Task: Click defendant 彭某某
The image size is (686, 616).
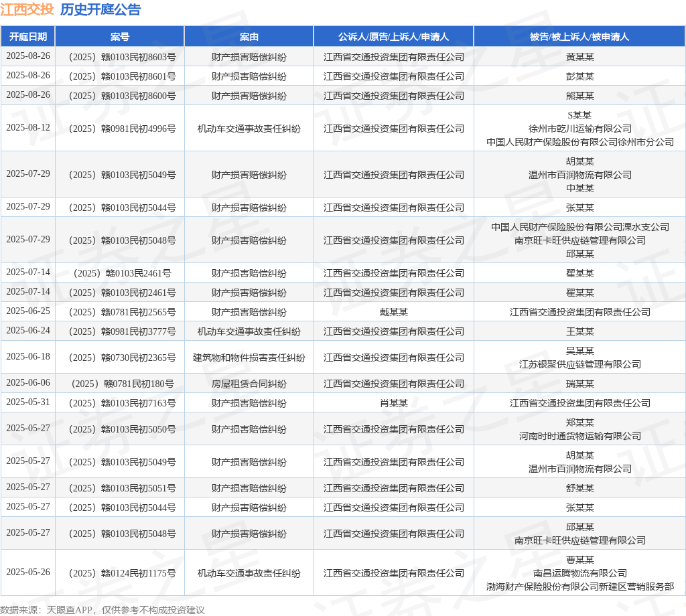Action: 579,76
